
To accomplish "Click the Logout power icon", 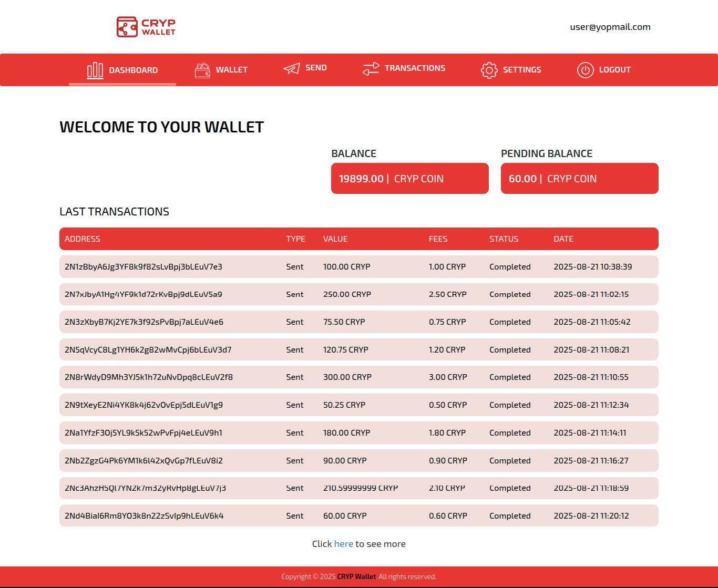I will pos(585,70).
